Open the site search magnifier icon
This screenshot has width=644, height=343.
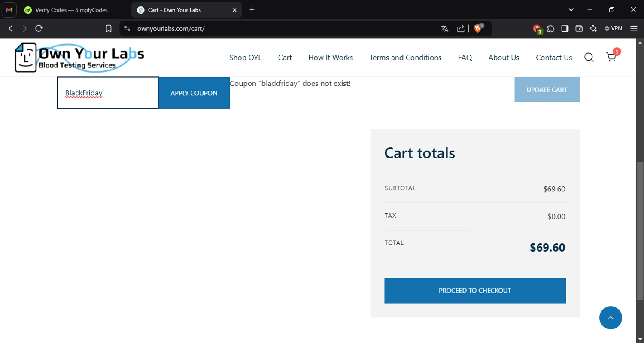[589, 58]
